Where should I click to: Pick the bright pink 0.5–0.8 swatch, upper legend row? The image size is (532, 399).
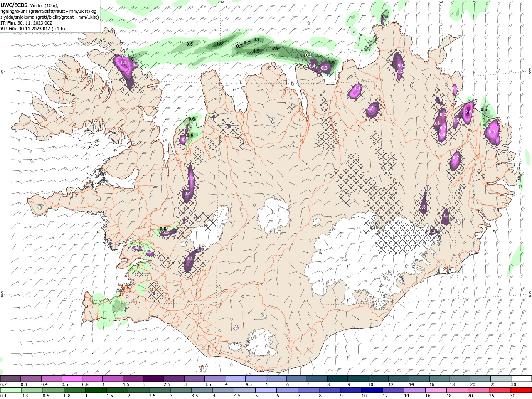(72, 379)
